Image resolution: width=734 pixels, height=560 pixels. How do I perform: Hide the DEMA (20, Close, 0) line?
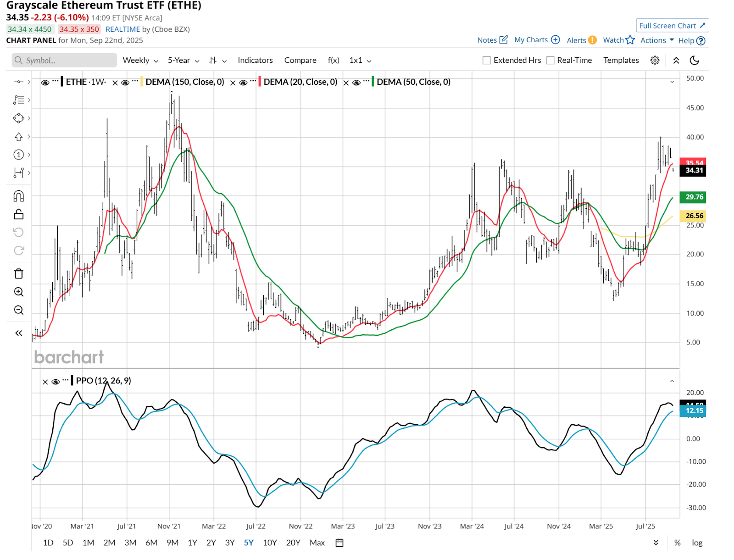tap(243, 83)
